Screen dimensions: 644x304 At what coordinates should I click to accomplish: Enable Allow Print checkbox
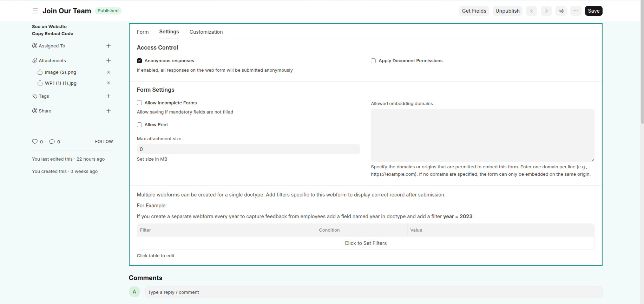[x=139, y=125]
